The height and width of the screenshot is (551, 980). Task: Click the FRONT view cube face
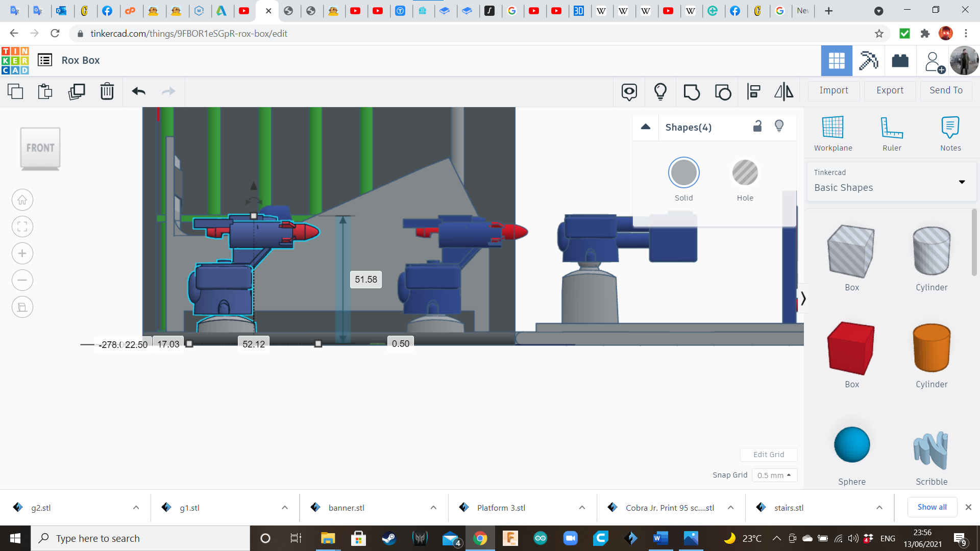[40, 148]
